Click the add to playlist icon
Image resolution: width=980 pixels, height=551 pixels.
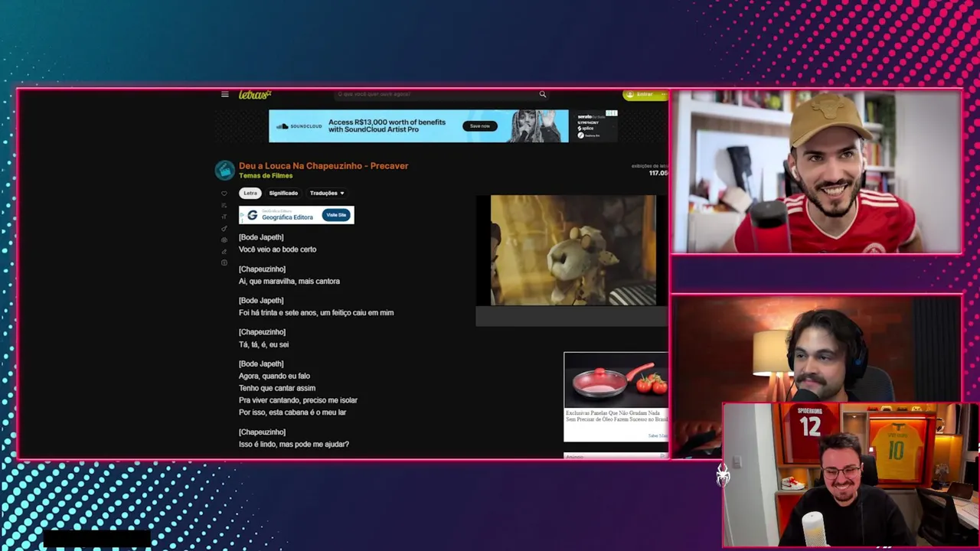[224, 205]
